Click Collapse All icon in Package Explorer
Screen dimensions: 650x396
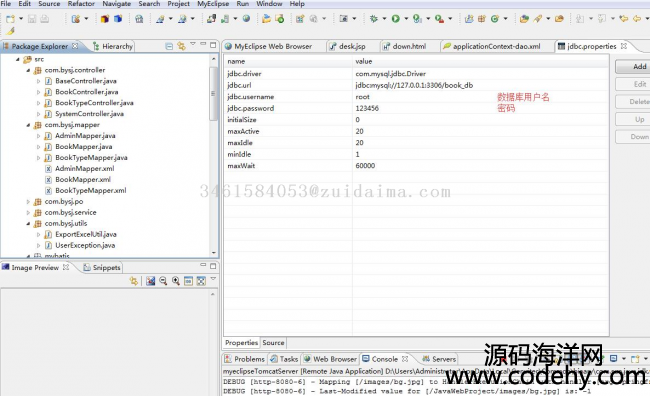[169, 46]
